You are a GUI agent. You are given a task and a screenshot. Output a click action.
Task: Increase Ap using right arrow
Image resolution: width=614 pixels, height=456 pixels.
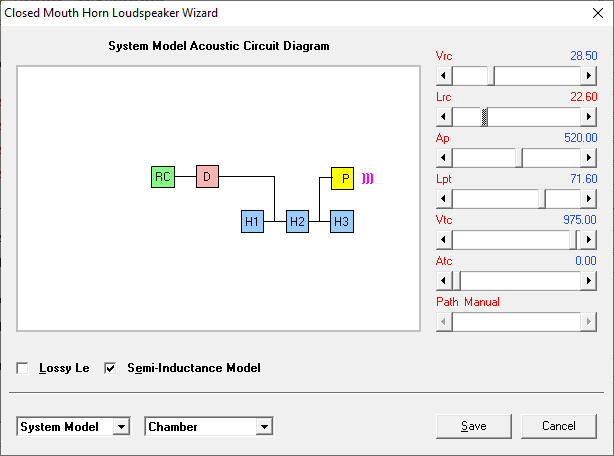(x=589, y=158)
